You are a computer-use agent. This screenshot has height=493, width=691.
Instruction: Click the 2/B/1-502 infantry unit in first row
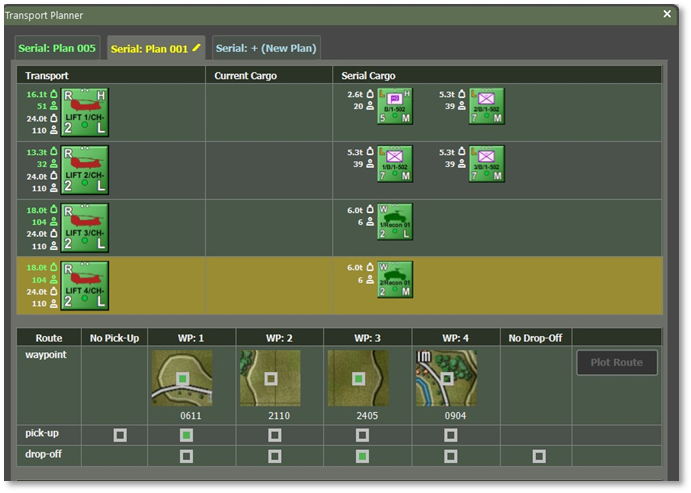[x=487, y=107]
